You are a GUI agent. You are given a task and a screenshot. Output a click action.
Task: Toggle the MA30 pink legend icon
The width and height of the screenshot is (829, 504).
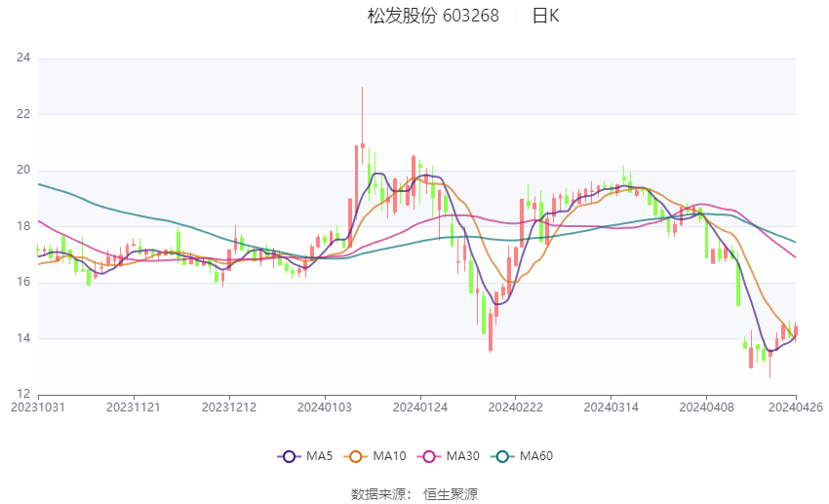pos(429,456)
